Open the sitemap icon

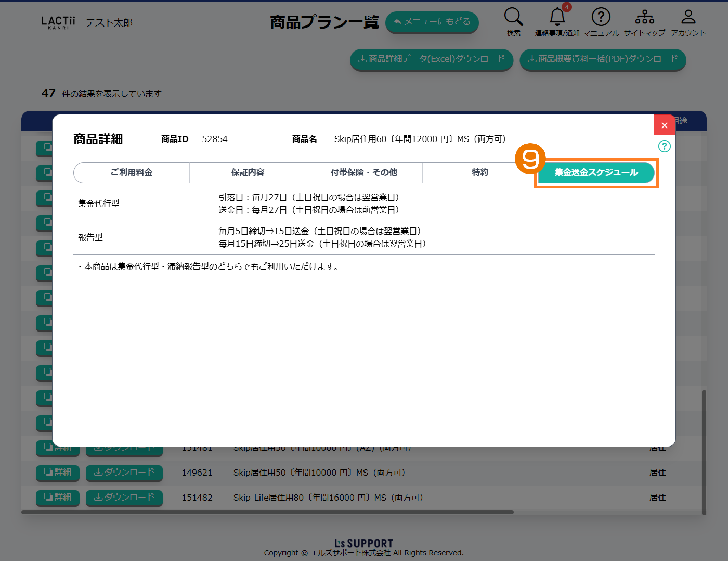point(644,17)
